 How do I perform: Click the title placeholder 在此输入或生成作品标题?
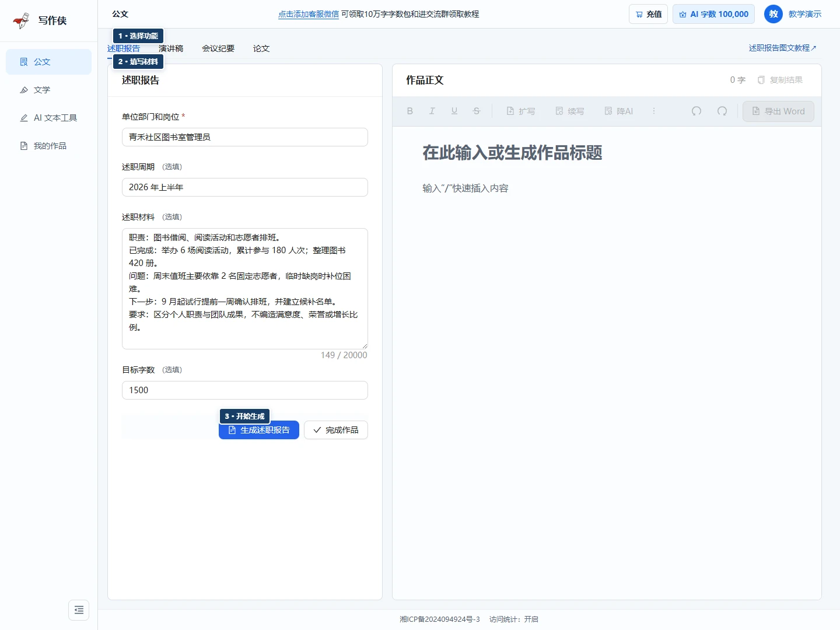(512, 153)
